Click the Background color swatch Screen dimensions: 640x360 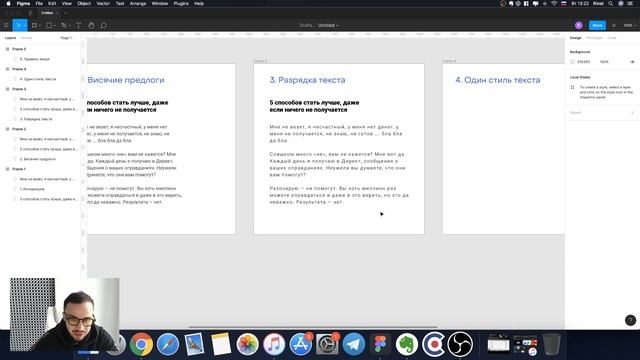pos(572,62)
